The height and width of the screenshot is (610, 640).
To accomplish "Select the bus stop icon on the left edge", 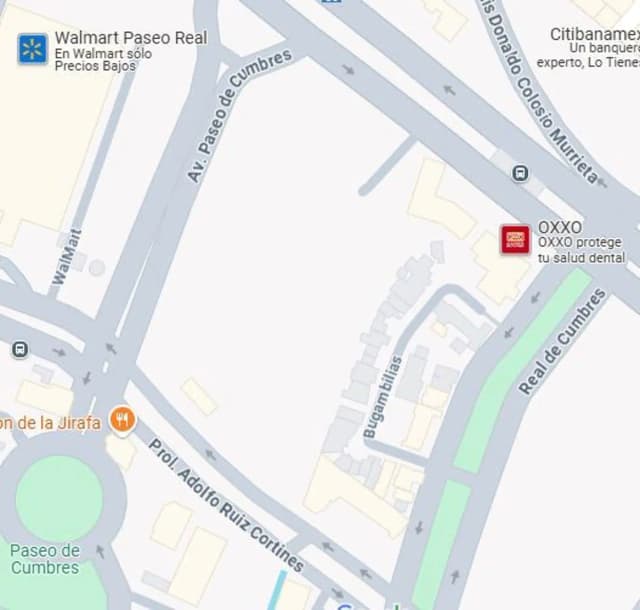I will pos(20,350).
